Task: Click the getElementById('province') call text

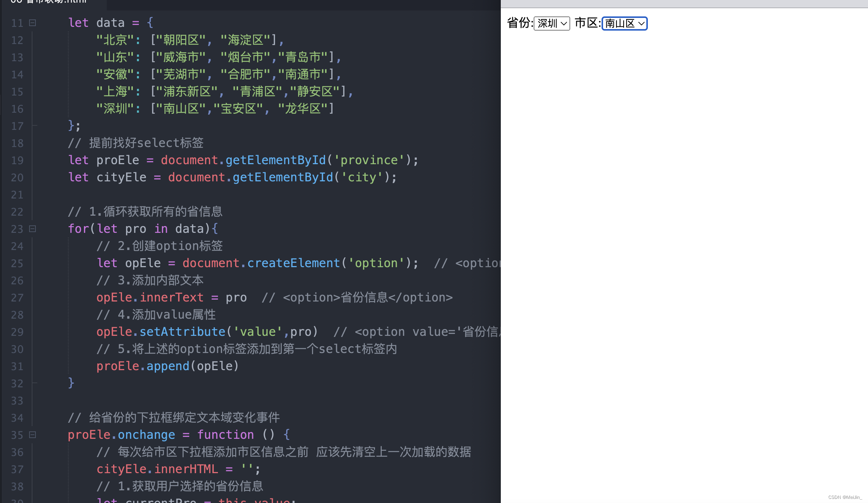Action: (318, 160)
